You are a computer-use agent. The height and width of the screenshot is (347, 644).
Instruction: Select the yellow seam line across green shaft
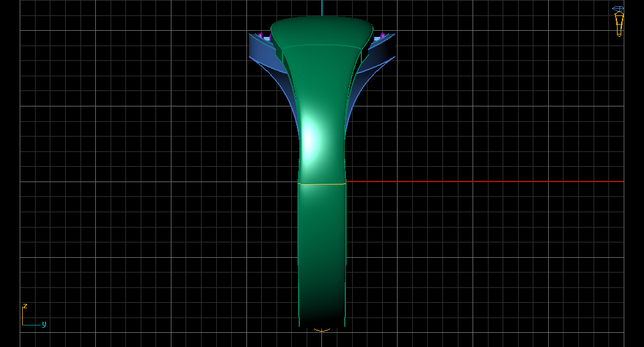pyautogui.click(x=321, y=184)
